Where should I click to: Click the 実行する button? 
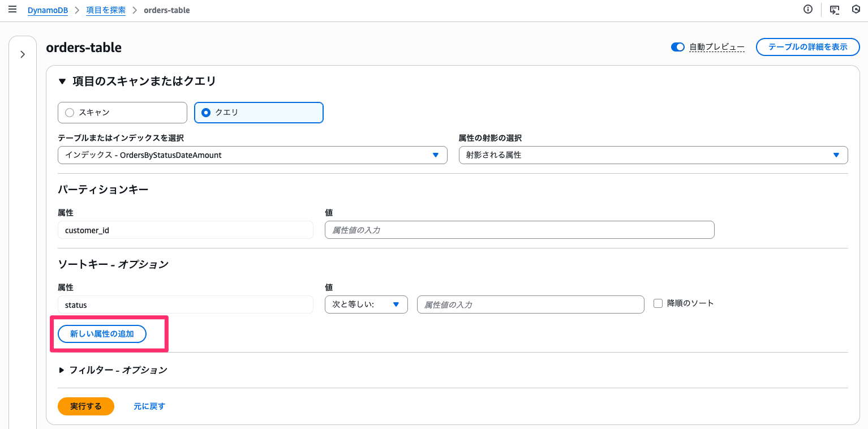pyautogui.click(x=86, y=406)
